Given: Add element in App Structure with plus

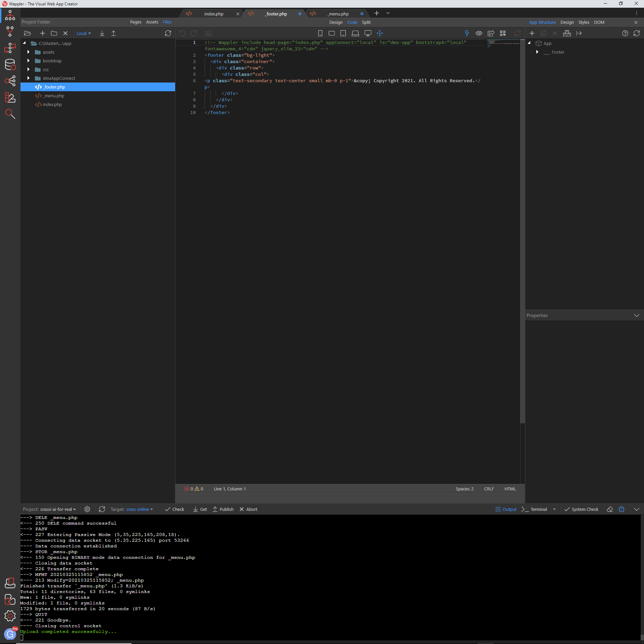Looking at the screenshot, I should pyautogui.click(x=532, y=33).
